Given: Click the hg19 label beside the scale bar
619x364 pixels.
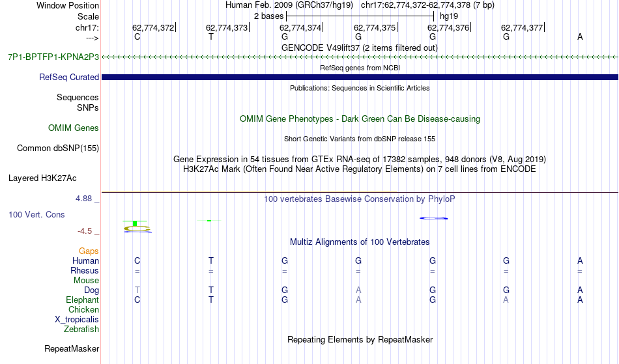Looking at the screenshot, I should (449, 16).
